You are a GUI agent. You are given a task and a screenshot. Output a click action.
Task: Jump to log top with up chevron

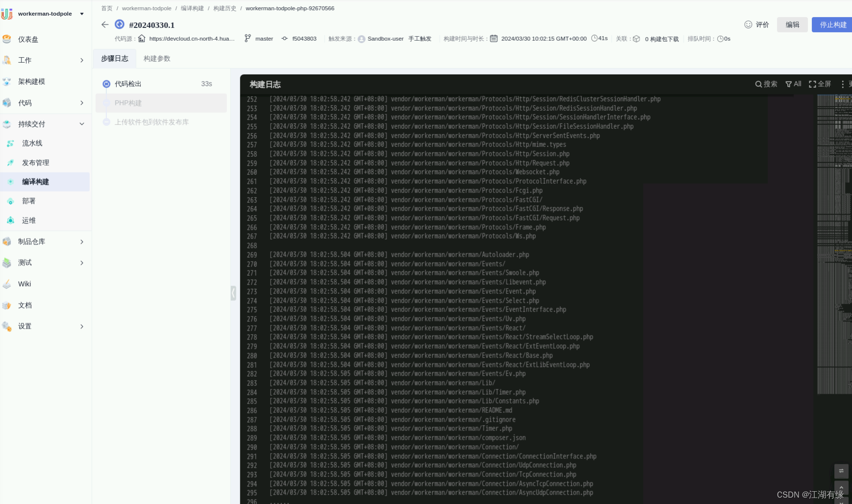[x=841, y=488]
